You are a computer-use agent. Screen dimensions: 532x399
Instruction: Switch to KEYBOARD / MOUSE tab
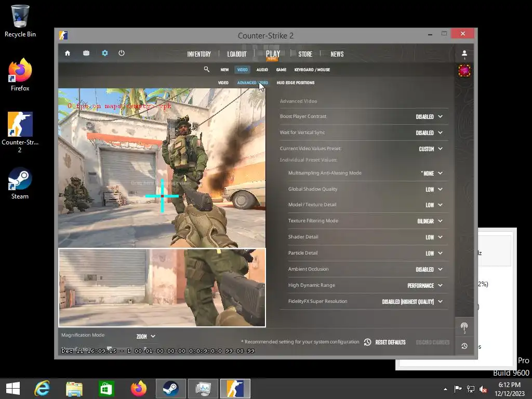[x=312, y=70]
